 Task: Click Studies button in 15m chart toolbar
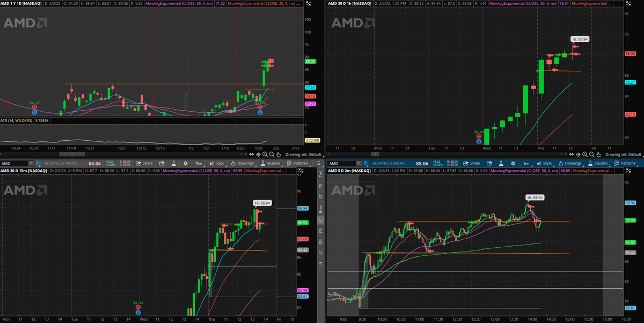(270, 163)
